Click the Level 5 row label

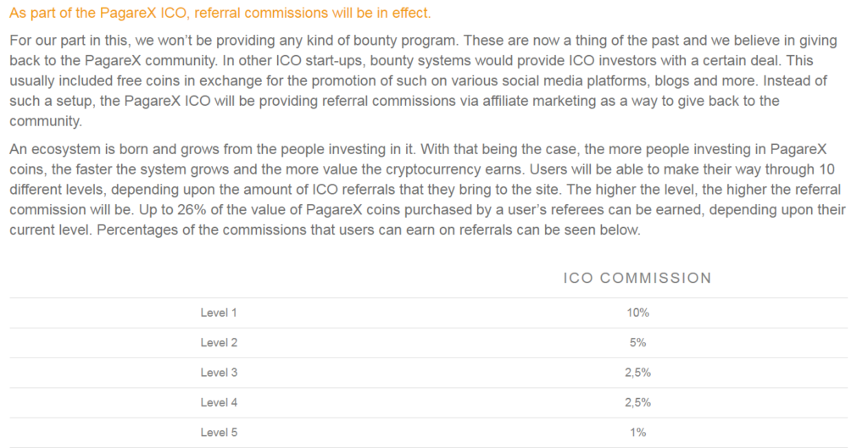(219, 432)
